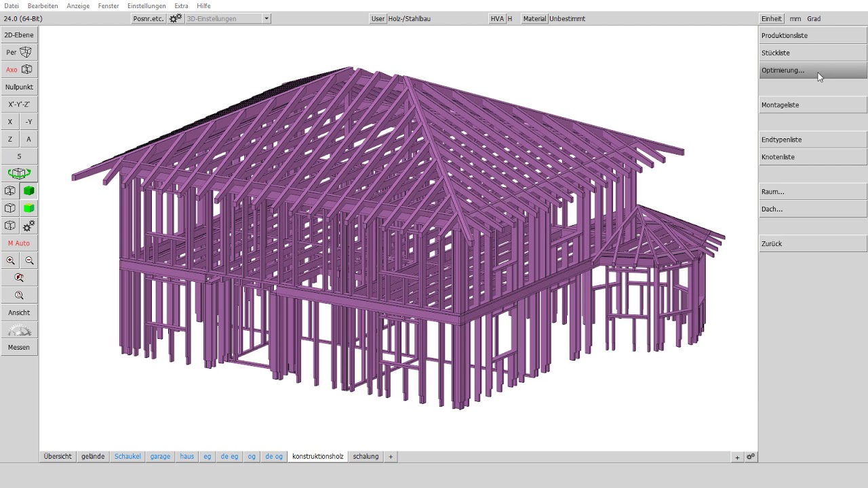Switch to the Schaukel tab
868x488 pixels.
[127, 457]
